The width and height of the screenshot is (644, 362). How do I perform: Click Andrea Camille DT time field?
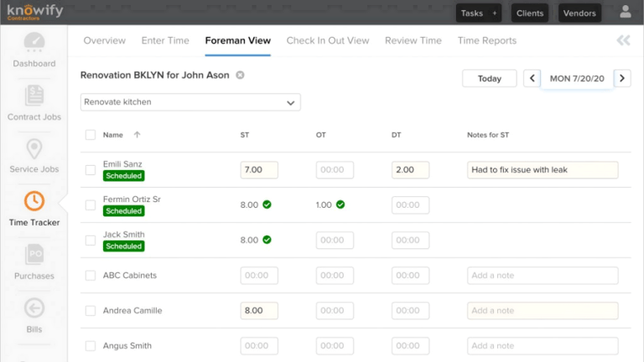click(410, 311)
